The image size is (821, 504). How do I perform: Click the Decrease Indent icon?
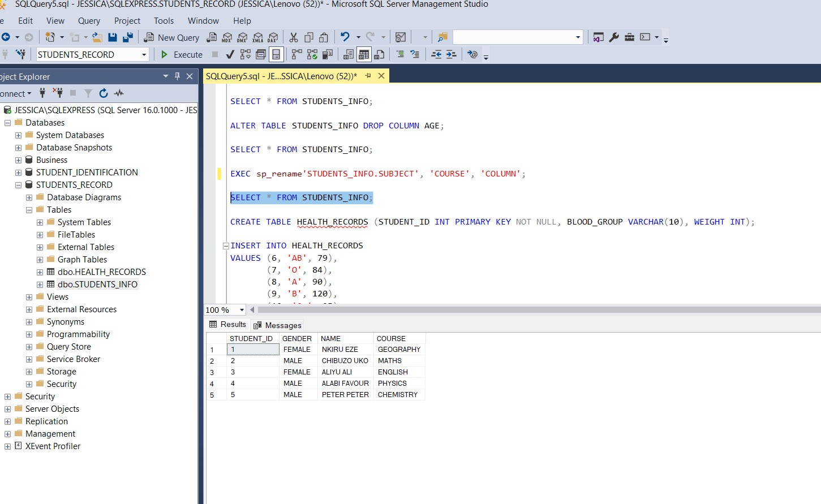tap(436, 54)
